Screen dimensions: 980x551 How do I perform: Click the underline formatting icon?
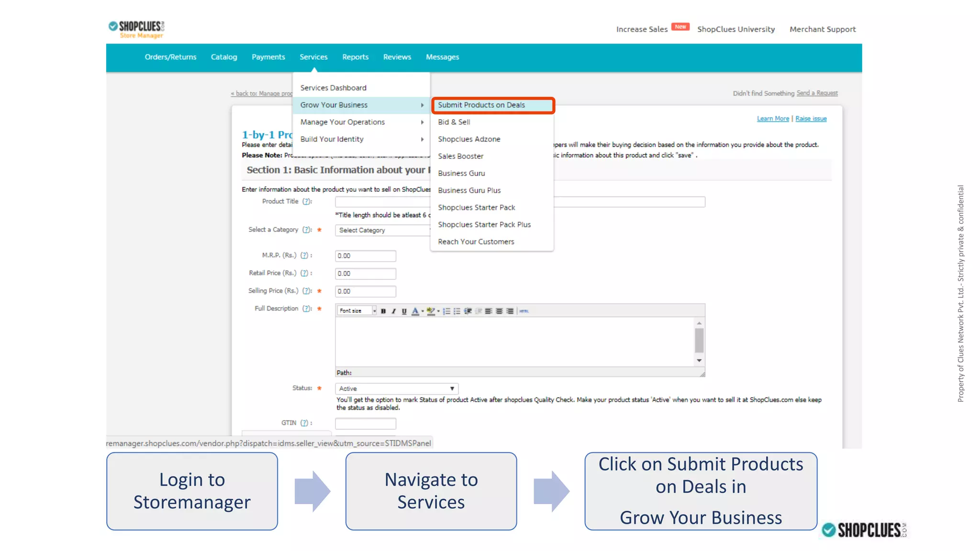pos(404,311)
